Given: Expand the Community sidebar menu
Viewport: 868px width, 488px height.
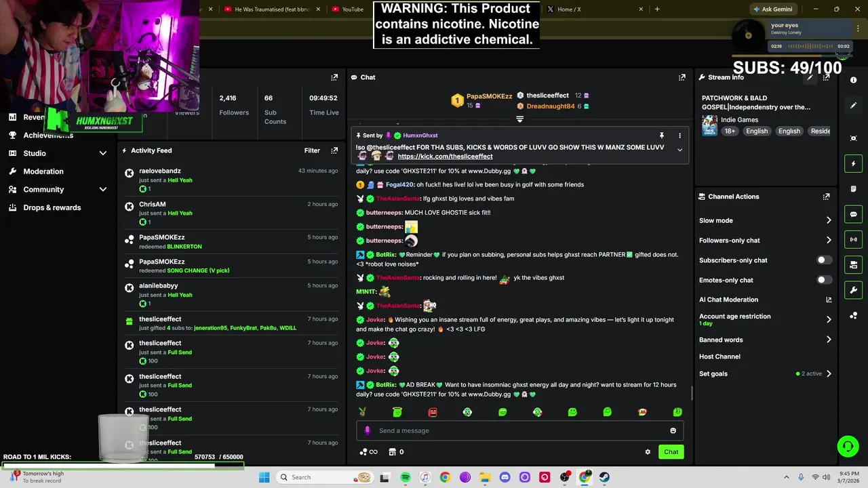Looking at the screenshot, I should [x=103, y=190].
